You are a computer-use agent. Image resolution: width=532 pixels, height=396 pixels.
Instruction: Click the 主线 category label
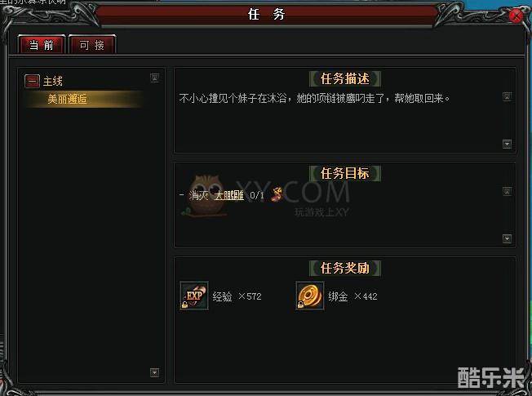click(53, 81)
